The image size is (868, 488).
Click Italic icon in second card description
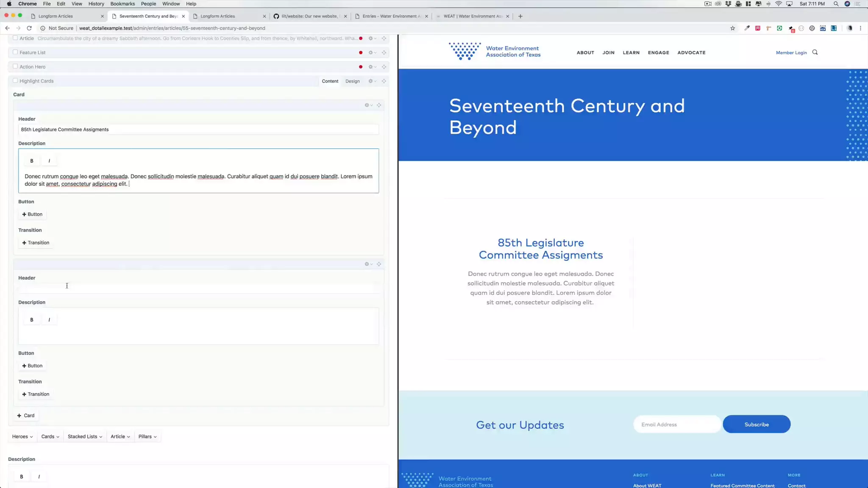pos(49,320)
